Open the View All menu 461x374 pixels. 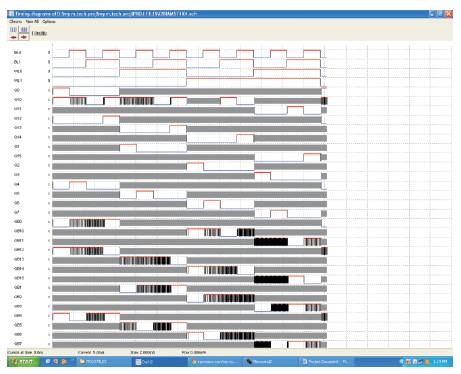click(32, 21)
